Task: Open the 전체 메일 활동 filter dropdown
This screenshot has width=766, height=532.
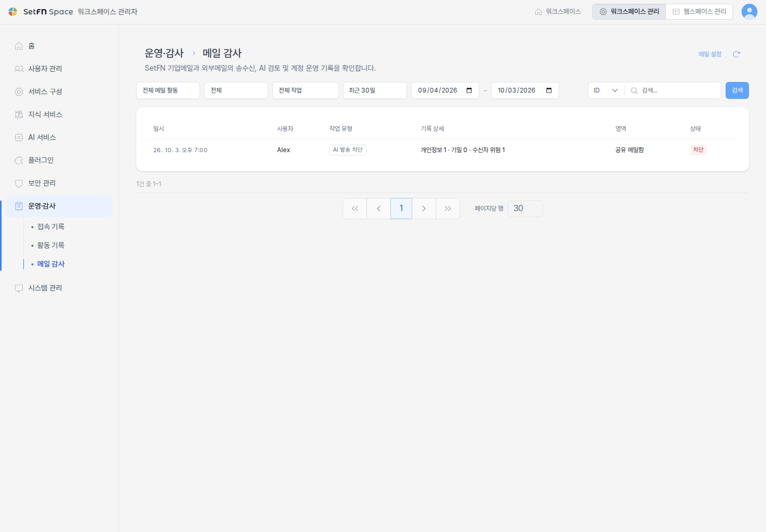Action: coord(168,90)
